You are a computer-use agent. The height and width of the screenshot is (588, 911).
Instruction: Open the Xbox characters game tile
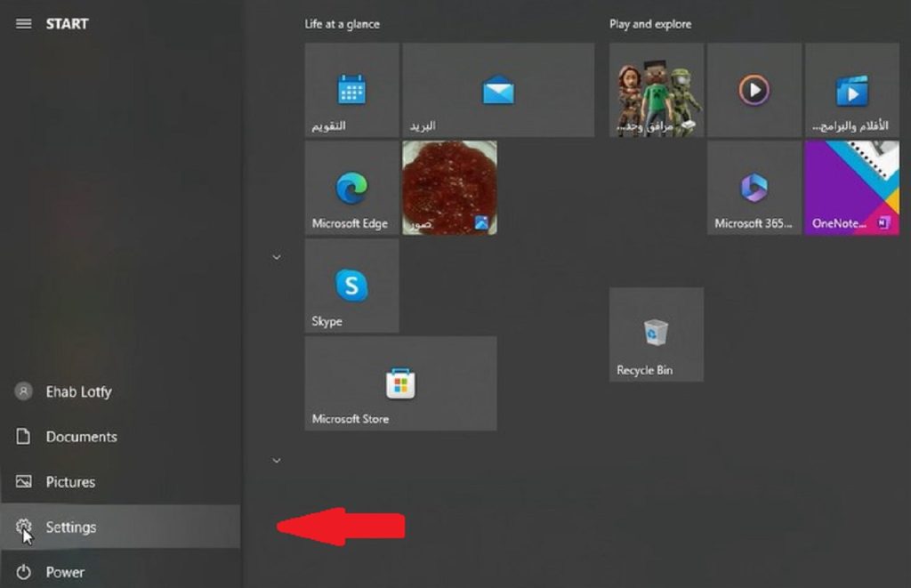coord(656,90)
